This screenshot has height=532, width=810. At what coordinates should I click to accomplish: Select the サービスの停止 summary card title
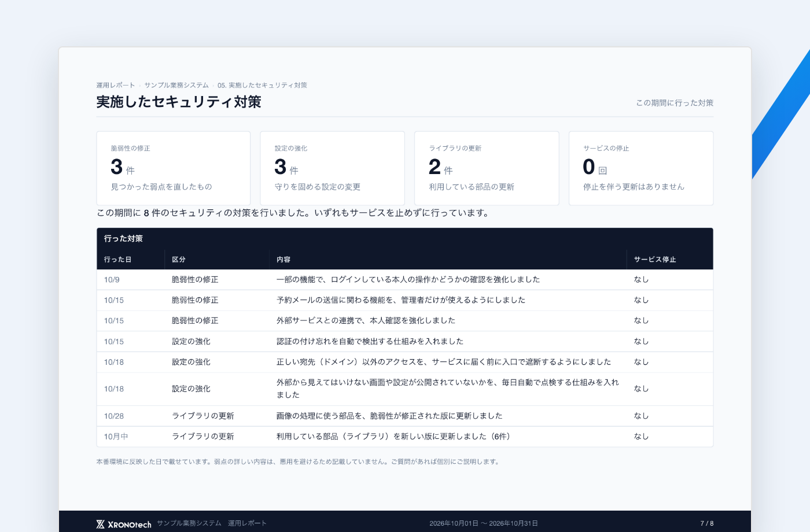pos(606,149)
